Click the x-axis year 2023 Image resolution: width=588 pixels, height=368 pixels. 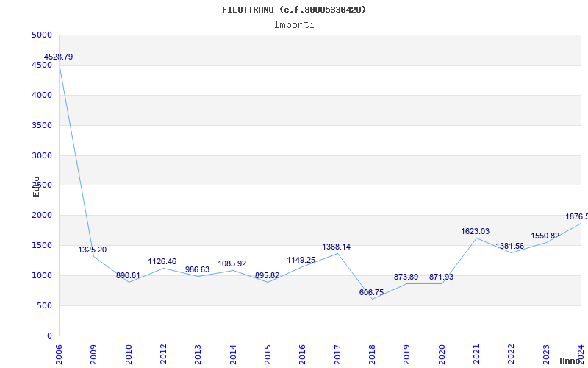pyautogui.click(x=546, y=355)
